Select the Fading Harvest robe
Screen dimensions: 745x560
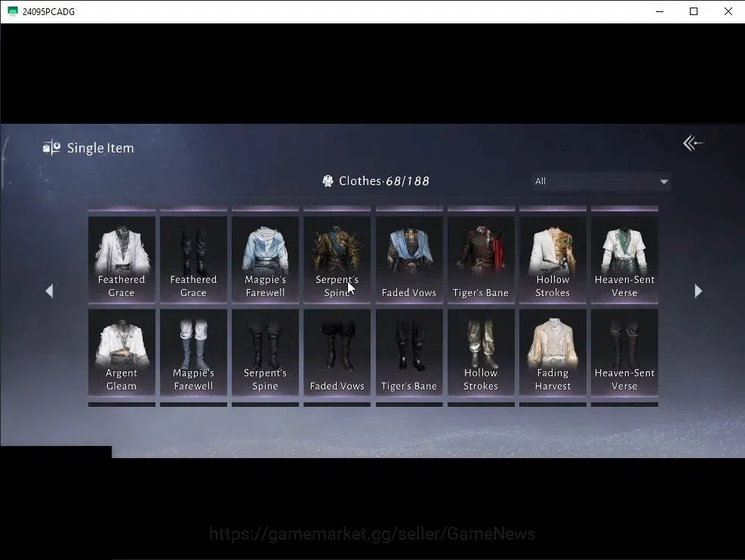pos(553,352)
